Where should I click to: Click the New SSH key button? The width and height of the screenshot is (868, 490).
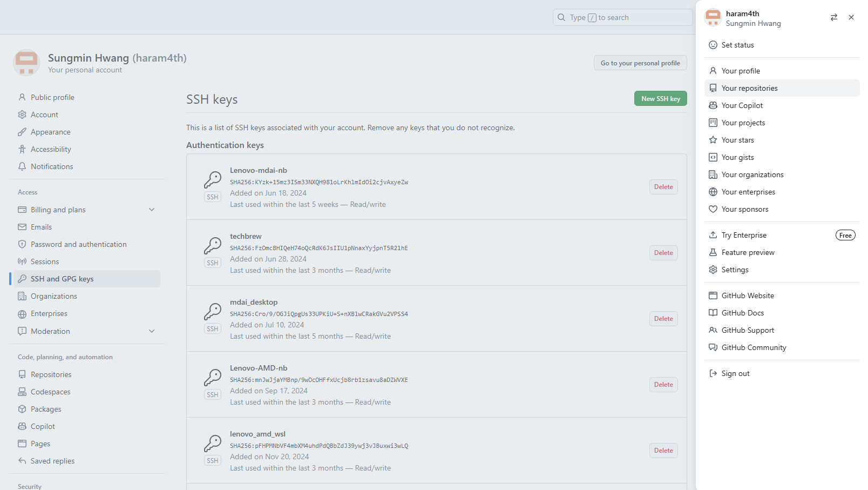(661, 98)
